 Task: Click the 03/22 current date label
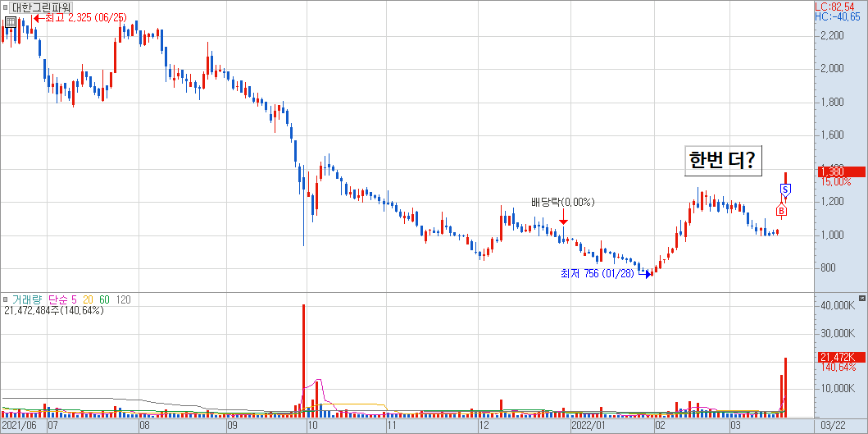click(x=833, y=426)
